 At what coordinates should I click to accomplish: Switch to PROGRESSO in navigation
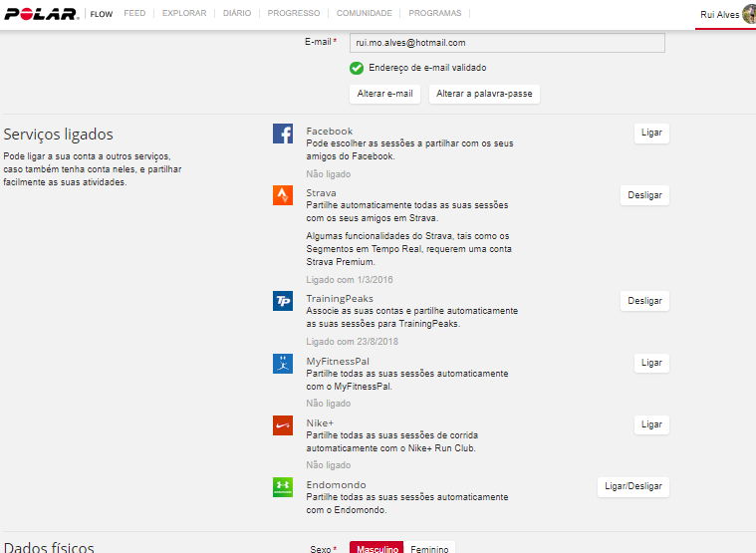[x=294, y=14]
